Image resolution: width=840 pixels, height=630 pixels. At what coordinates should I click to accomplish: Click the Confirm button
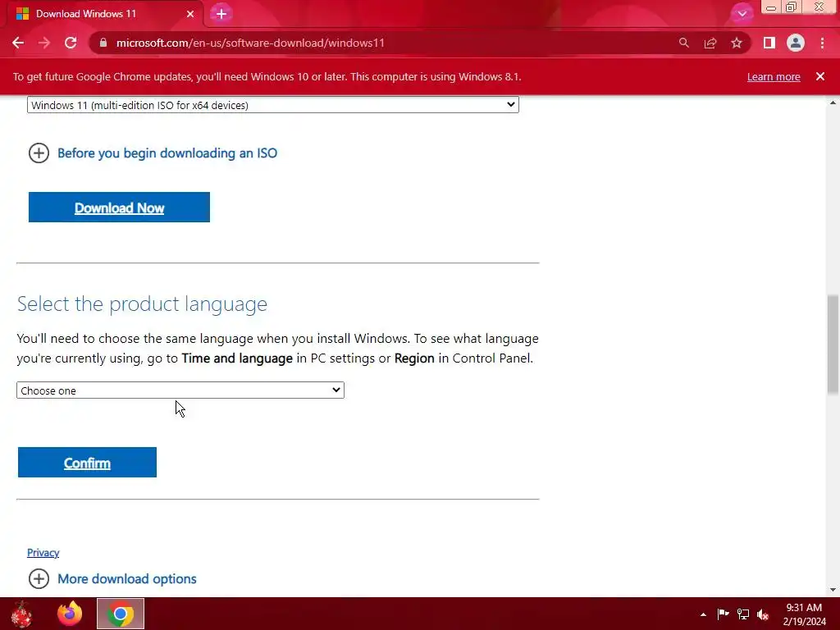[x=87, y=463]
